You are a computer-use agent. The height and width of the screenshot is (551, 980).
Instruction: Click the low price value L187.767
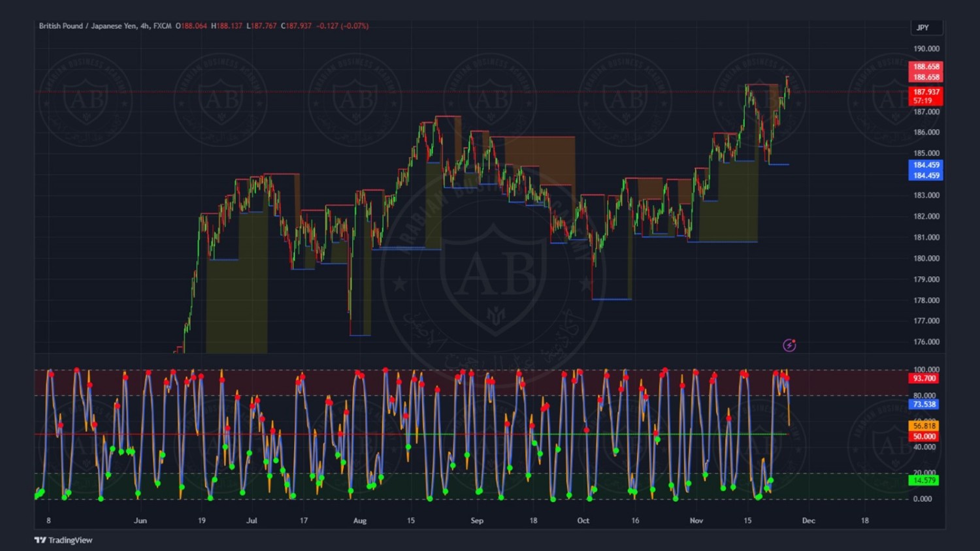pyautogui.click(x=262, y=26)
